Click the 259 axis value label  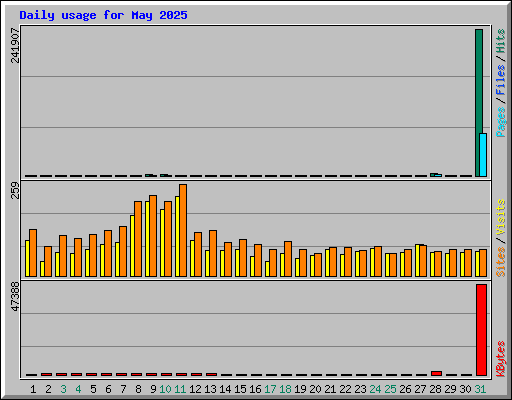tap(15, 190)
